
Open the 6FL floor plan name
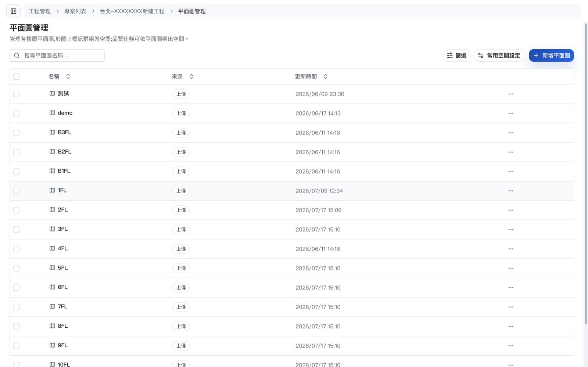click(62, 287)
